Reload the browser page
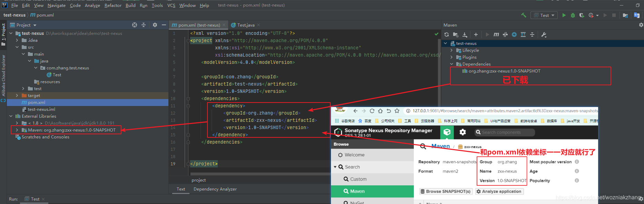This screenshot has width=644, height=204. point(372,111)
